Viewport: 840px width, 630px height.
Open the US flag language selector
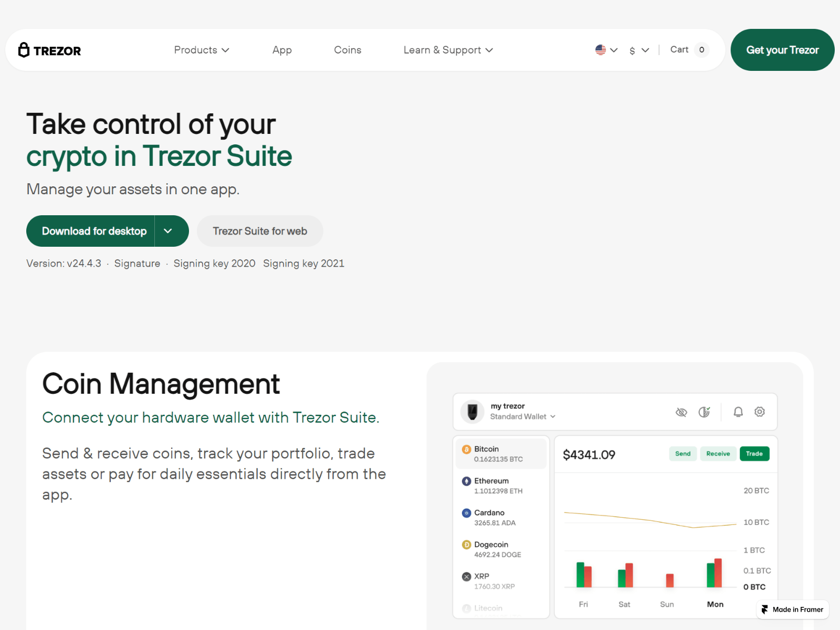tap(606, 50)
